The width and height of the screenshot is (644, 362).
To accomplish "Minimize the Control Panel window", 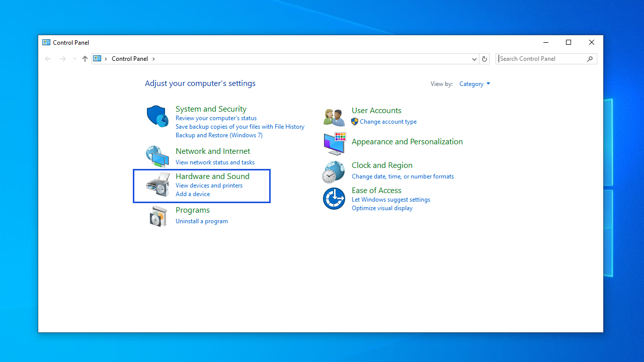I will tap(545, 42).
